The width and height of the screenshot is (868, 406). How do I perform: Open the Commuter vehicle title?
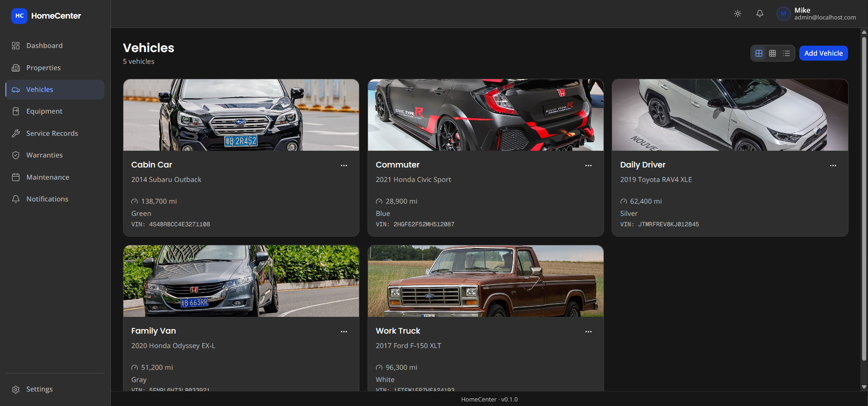click(x=397, y=165)
